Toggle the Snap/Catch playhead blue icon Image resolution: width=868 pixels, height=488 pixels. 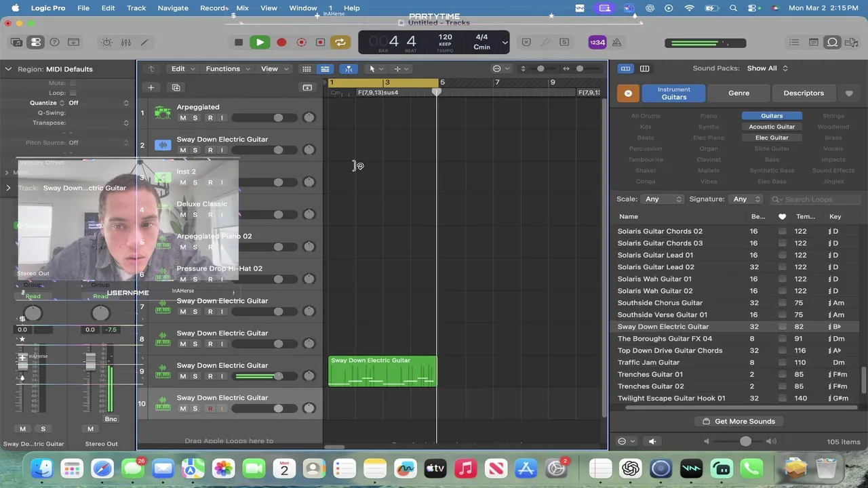click(x=349, y=68)
